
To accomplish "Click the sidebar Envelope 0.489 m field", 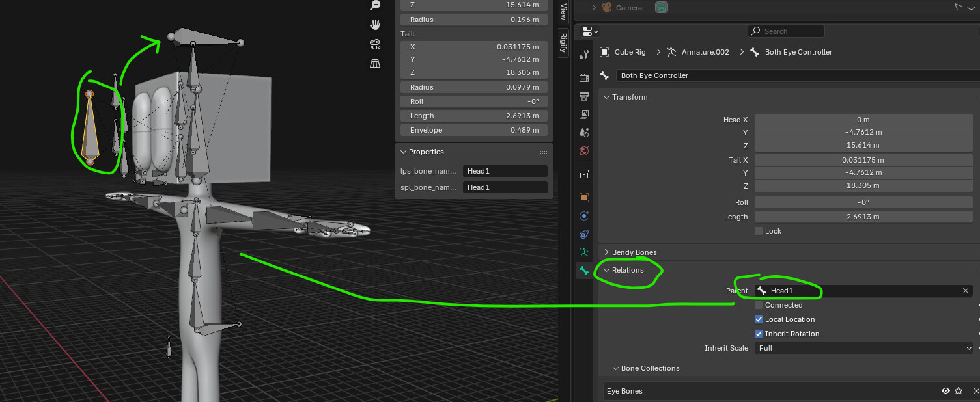I will point(474,130).
